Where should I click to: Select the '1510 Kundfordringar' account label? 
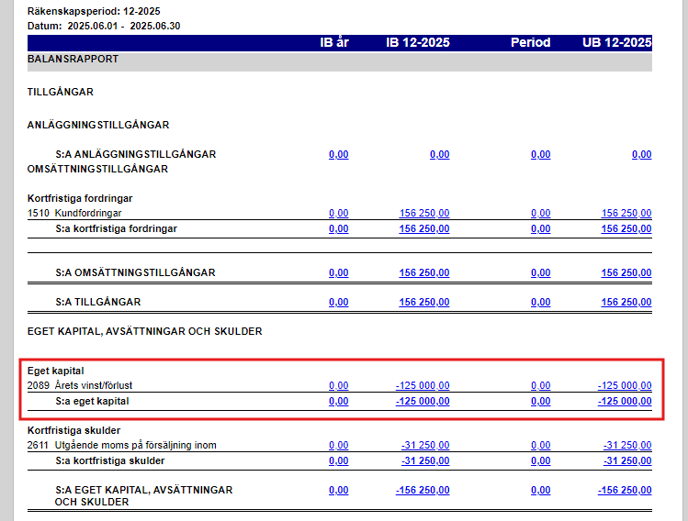[74, 213]
